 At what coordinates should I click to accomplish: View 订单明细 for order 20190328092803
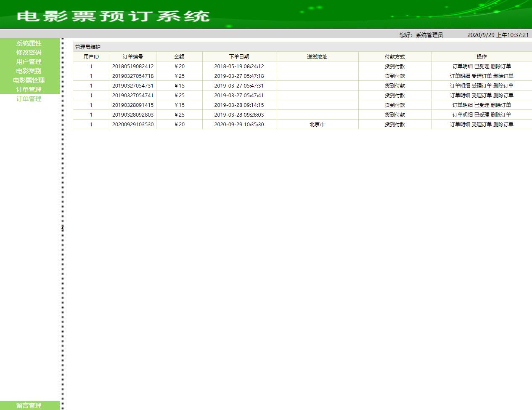(x=463, y=115)
